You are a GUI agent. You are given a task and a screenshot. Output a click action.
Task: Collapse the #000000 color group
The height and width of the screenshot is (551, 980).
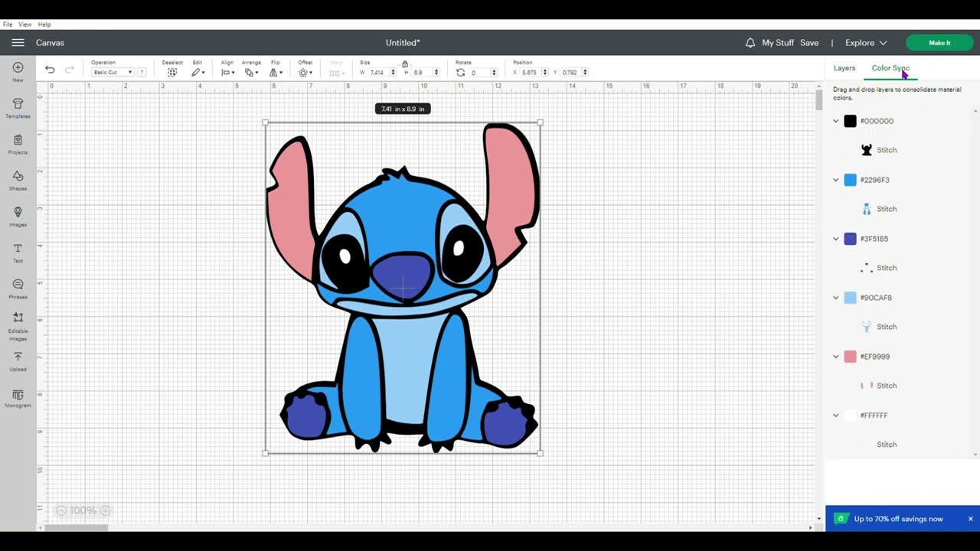point(836,121)
